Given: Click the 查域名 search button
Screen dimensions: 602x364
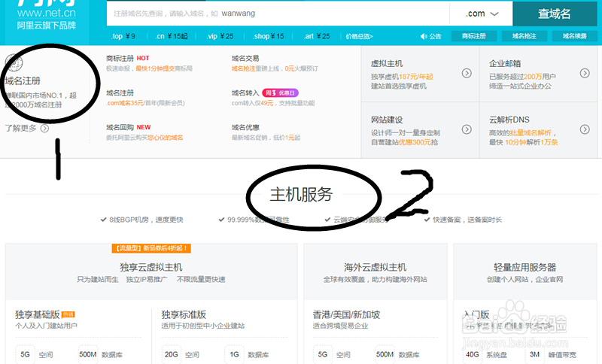Looking at the screenshot, I should pyautogui.click(x=555, y=14).
